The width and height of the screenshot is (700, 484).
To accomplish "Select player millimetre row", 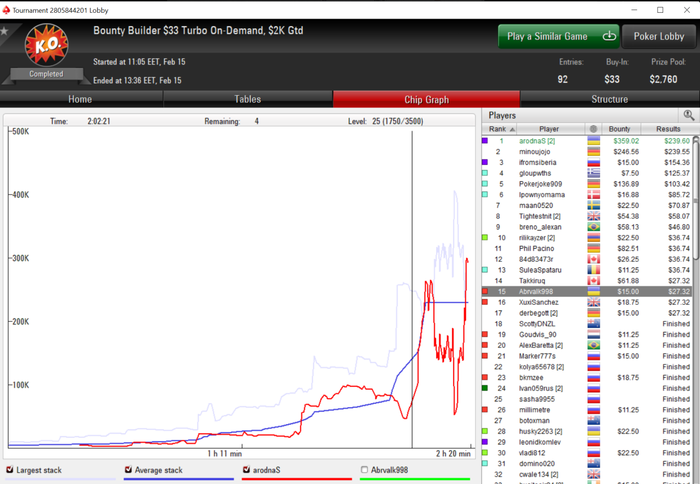I will click(587, 410).
